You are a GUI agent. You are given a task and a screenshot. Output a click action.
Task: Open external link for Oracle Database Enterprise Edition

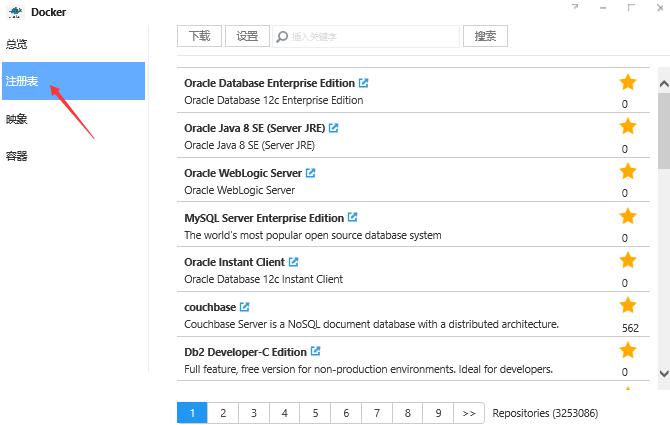pos(363,83)
